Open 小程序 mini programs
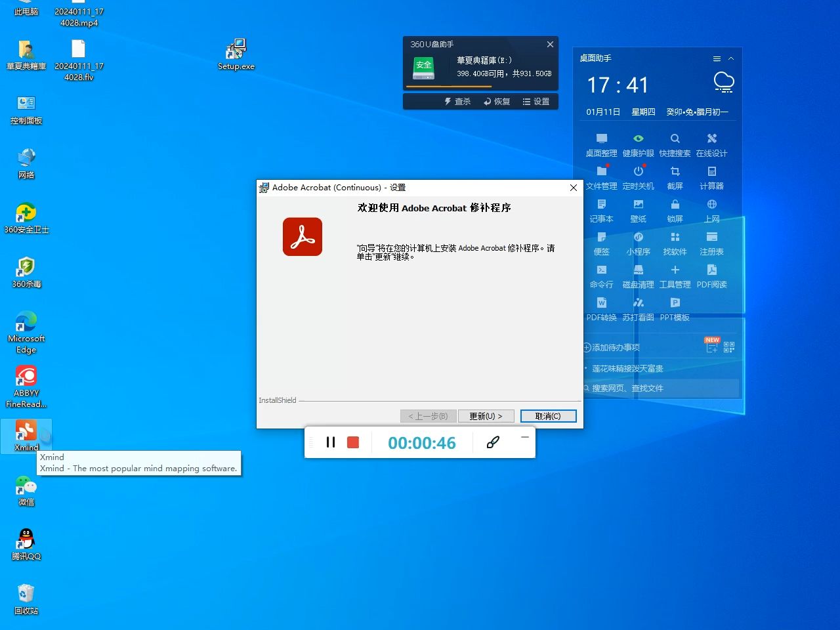Image resolution: width=840 pixels, height=630 pixels. pyautogui.click(x=638, y=243)
